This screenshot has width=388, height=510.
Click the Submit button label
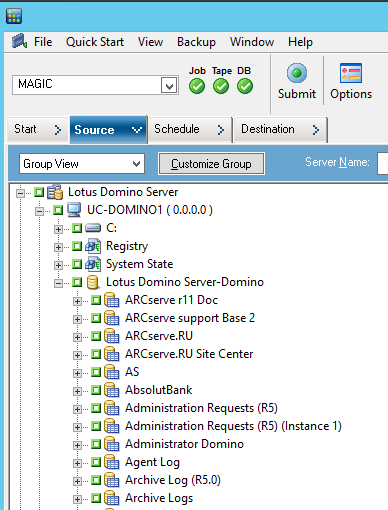tap(297, 94)
